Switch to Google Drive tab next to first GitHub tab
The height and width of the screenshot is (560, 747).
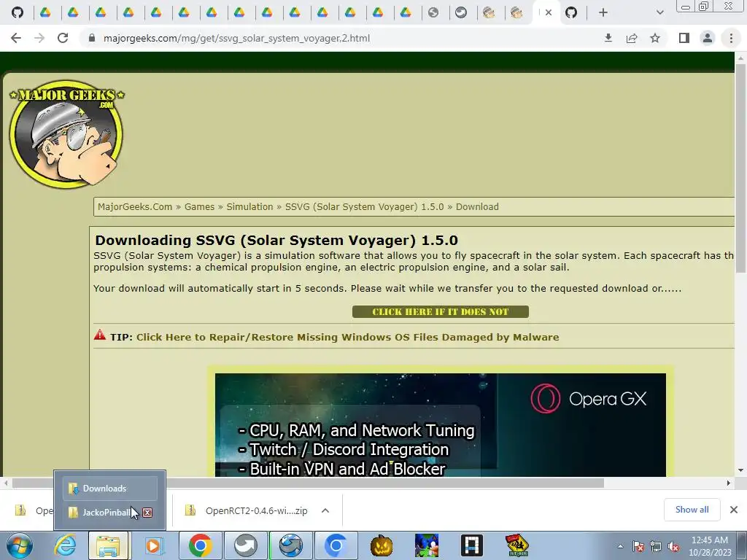click(45, 12)
